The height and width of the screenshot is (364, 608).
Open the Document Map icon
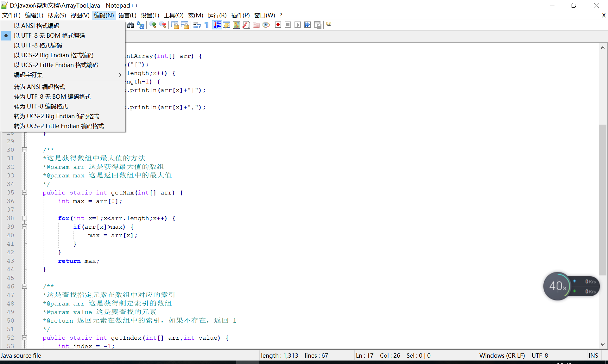tap(237, 25)
